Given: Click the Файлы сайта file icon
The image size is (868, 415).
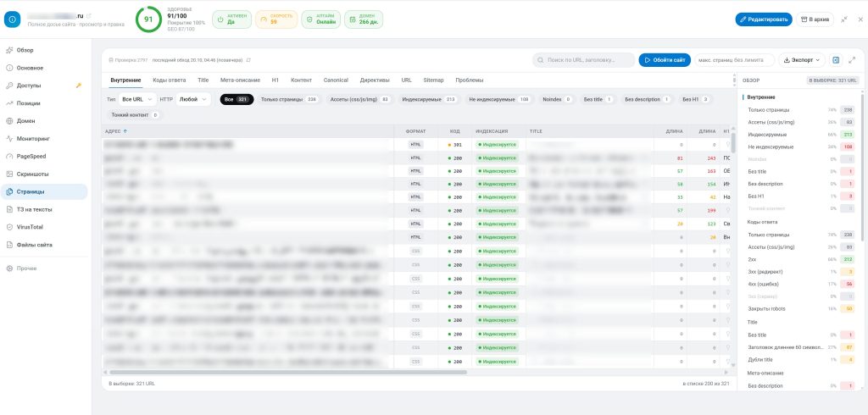Looking at the screenshot, I should point(9,245).
